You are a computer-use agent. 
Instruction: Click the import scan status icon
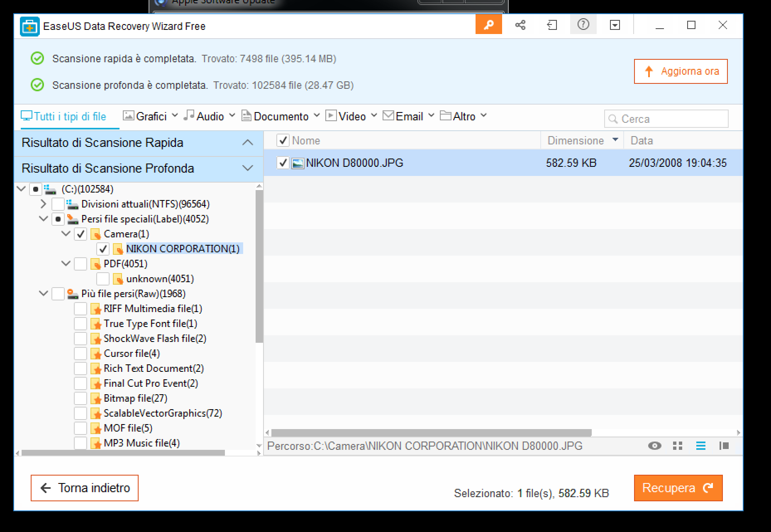coord(552,25)
